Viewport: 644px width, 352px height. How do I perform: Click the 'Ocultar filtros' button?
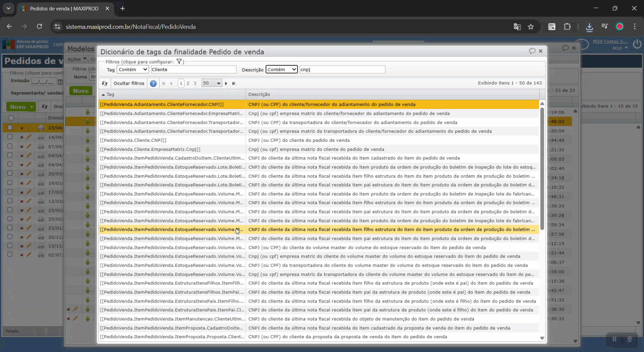(129, 83)
